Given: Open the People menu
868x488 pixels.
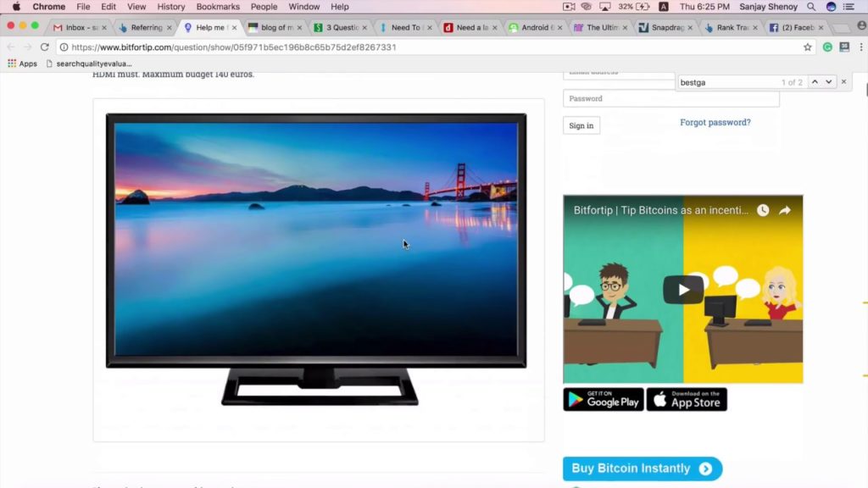Looking at the screenshot, I should (264, 7).
